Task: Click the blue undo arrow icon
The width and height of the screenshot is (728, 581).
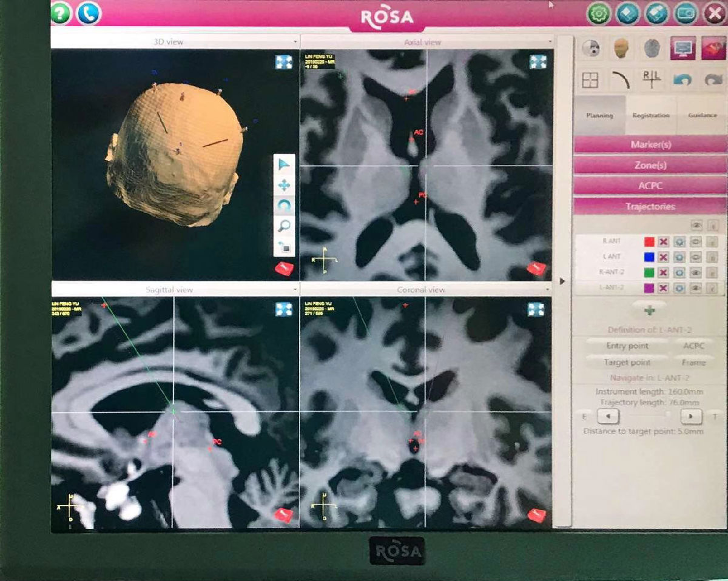Action: pyautogui.click(x=682, y=80)
